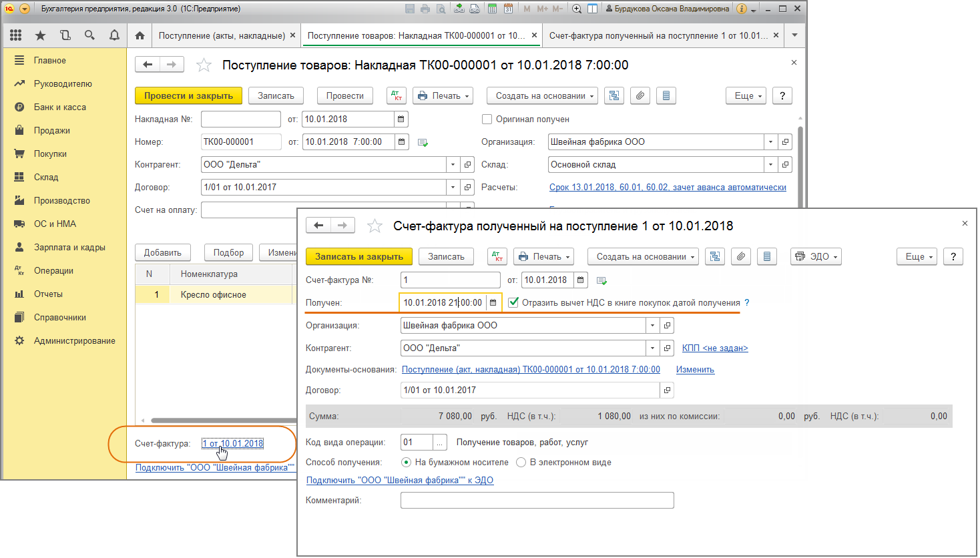This screenshot has width=980, height=558.
Task: Open the Счет-фактура 1 от 10.01.2018 link
Action: 233,443
